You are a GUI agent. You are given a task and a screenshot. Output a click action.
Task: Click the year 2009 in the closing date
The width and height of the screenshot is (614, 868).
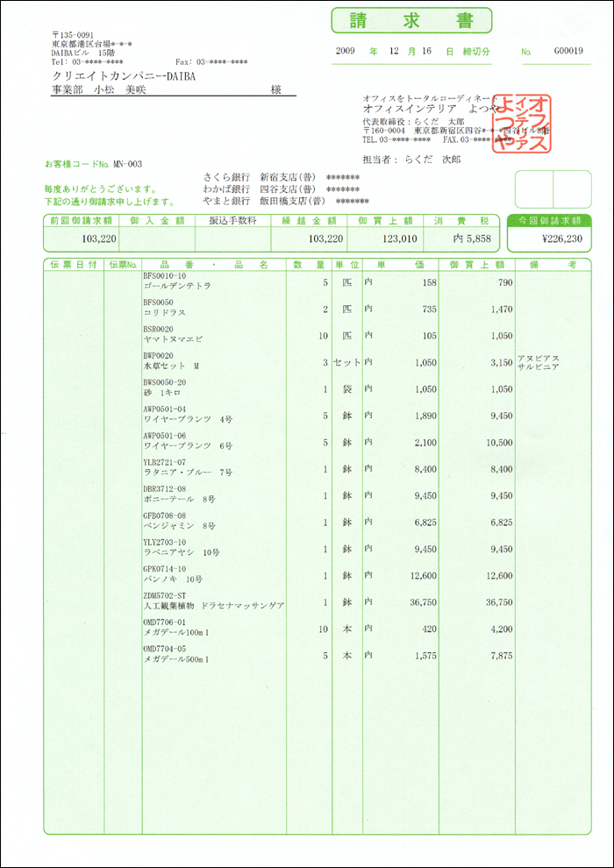[x=345, y=51]
